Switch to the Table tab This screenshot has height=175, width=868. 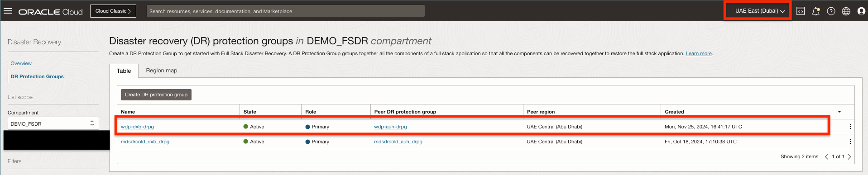coord(124,71)
